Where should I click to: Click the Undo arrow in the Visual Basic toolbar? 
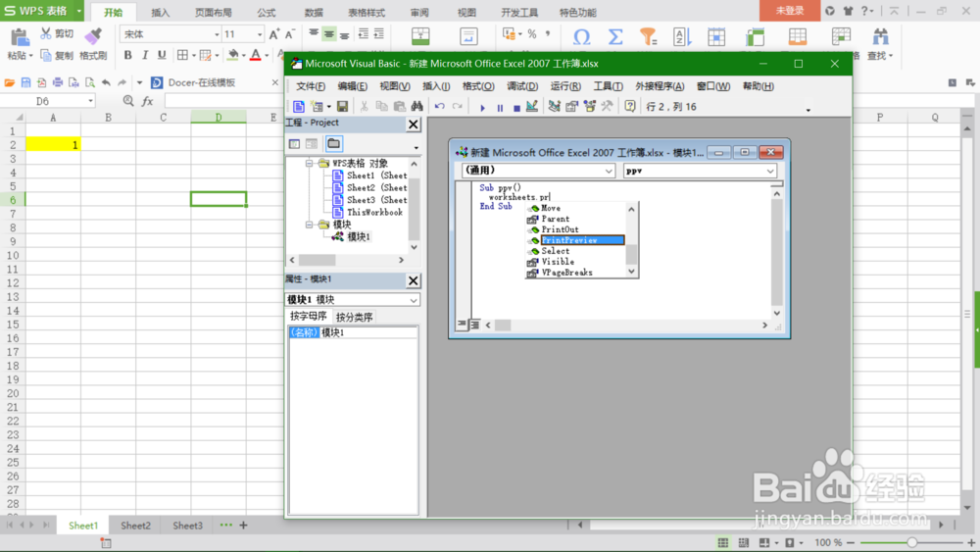[x=439, y=107]
